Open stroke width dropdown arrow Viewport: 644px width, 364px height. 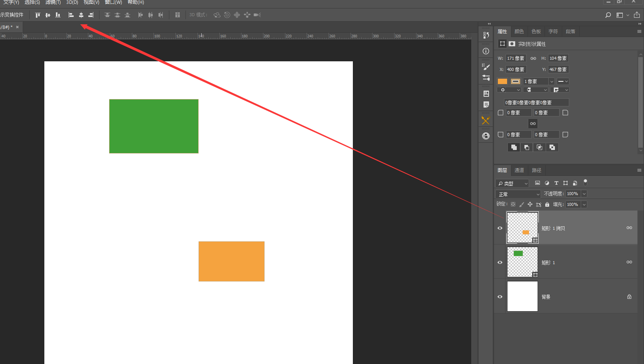click(551, 81)
